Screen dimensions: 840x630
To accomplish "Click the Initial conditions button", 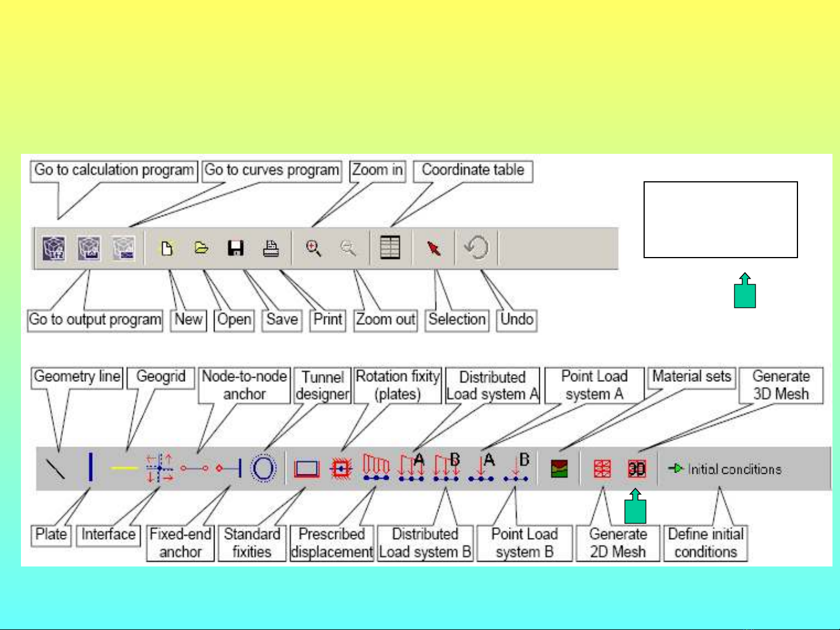I will 726,469.
